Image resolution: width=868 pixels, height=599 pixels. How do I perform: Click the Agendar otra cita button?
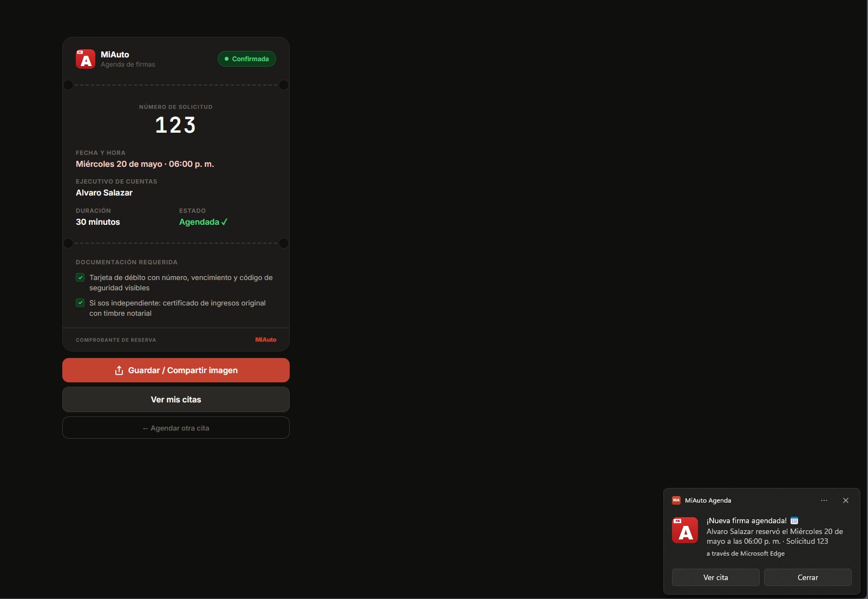[176, 428]
